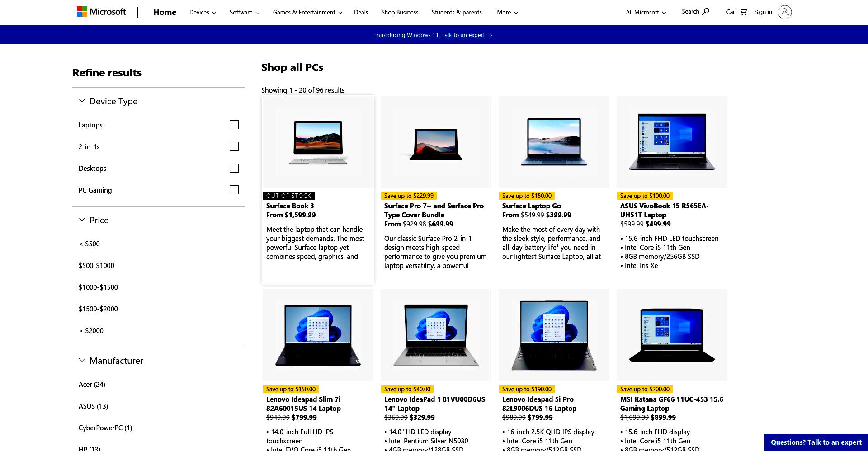Click the Surface Laptop Go title
Image resolution: width=868 pixels, height=451 pixels.
click(532, 206)
